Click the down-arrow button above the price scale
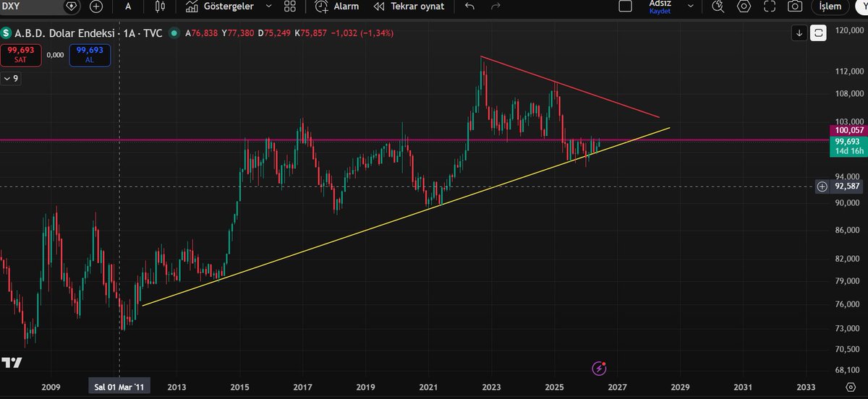The image size is (868, 399). 799,33
